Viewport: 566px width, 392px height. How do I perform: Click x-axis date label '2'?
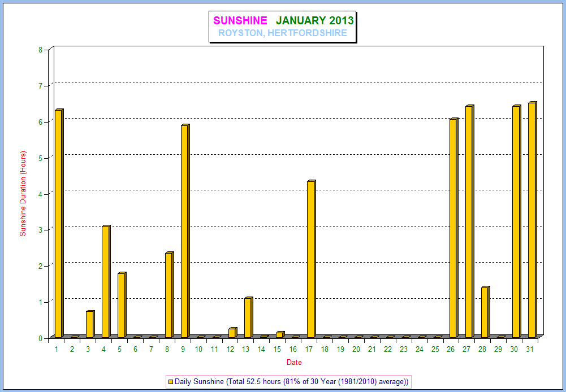[72, 349]
